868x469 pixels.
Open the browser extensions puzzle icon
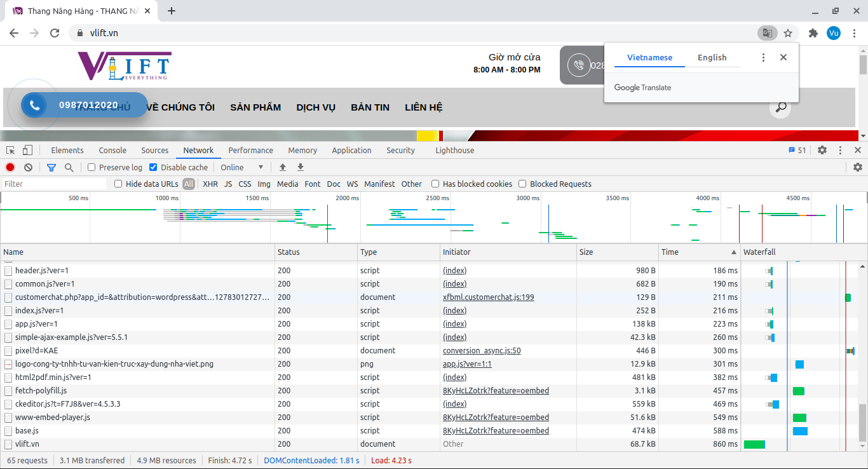point(813,33)
